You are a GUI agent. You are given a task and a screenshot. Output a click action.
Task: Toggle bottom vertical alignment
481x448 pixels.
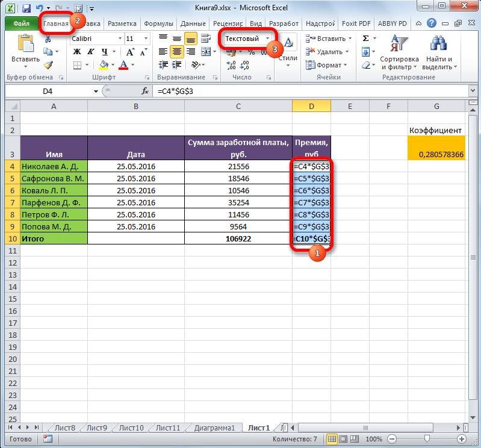[190, 39]
